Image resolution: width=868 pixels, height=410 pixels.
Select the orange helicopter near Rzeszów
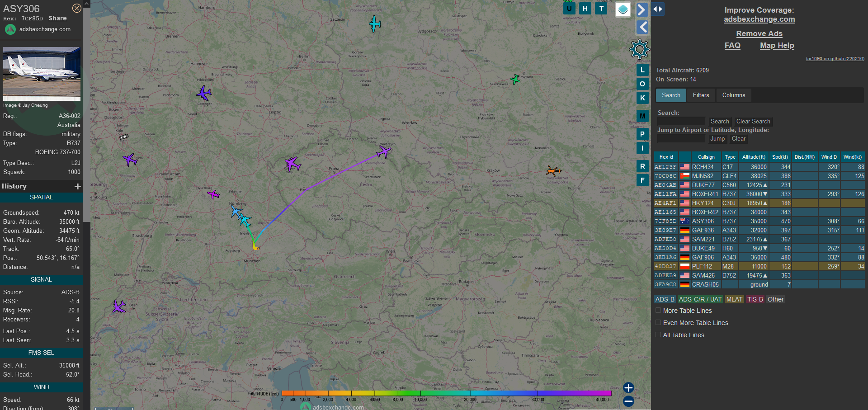(553, 170)
